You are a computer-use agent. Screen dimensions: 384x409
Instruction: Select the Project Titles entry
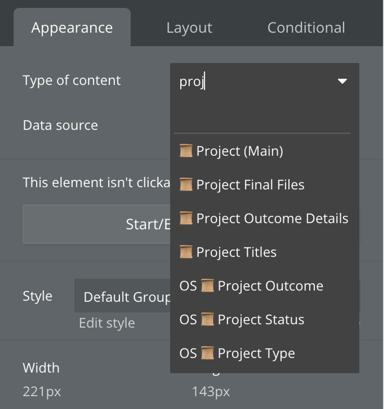click(265, 252)
